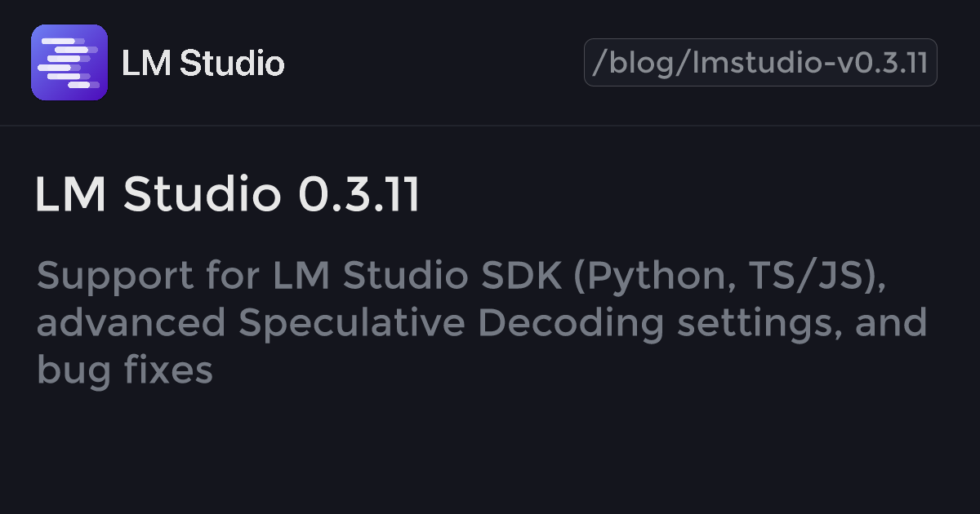Click the word "settings," in the description

(x=759, y=325)
